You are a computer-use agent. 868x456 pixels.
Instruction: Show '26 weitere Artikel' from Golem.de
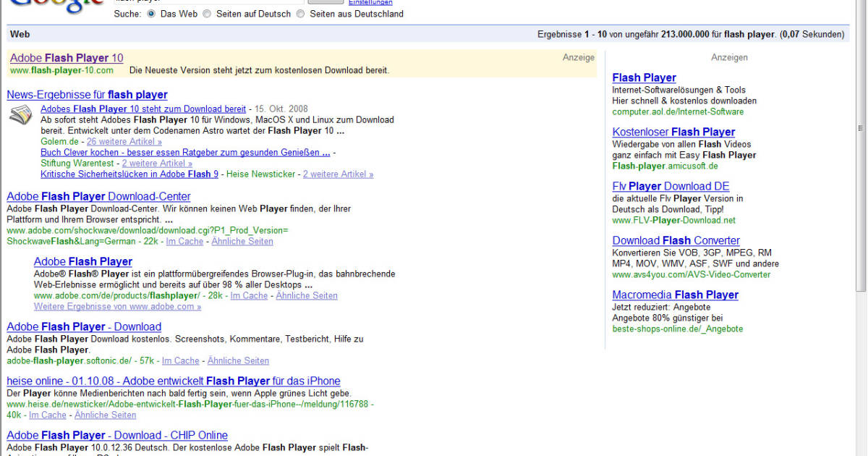124,141
